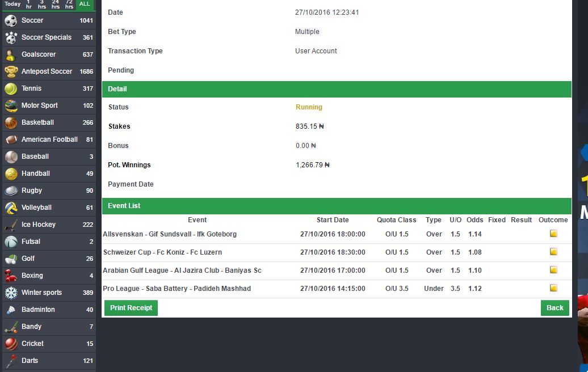This screenshot has height=372, width=588.
Task: Click the Under type in Saba Battery row
Action: click(434, 289)
